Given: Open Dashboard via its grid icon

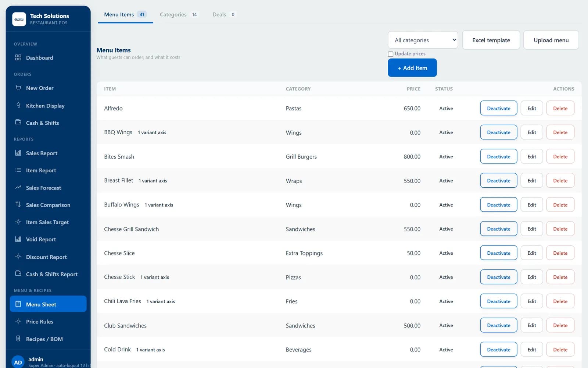Looking at the screenshot, I should [18, 57].
